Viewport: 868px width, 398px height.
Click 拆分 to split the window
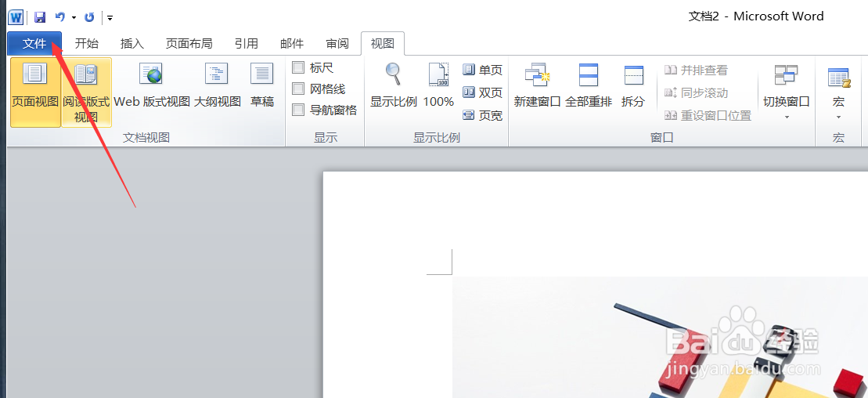pyautogui.click(x=633, y=86)
